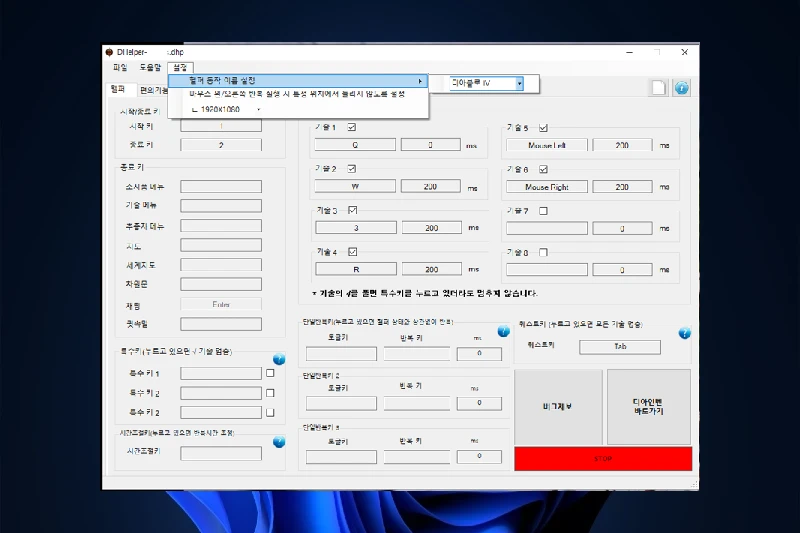This screenshot has height=533, width=800.
Task: Select the highlighted first item in 설정 menu
Action: pyautogui.click(x=298, y=81)
